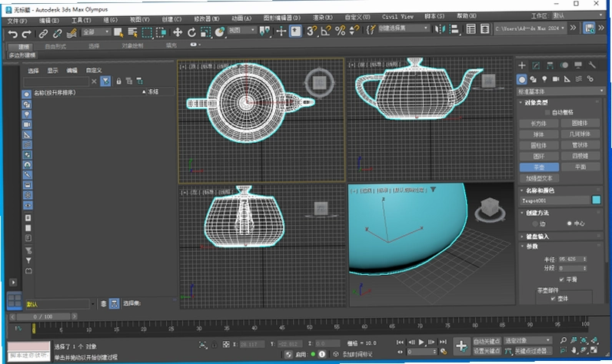Click the 圆柱体 cylinder button

pos(539,145)
